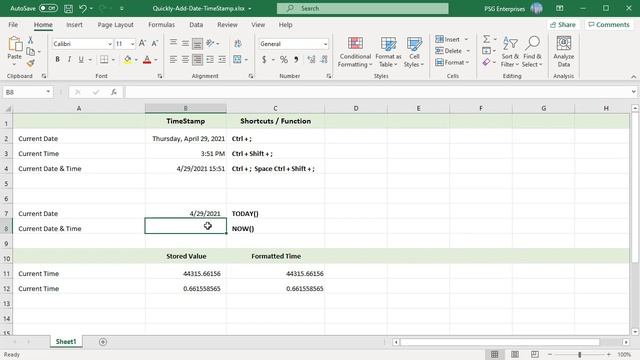Screen dimensions: 640x360
Task: Click the AutoSum sigma icon
Action: [486, 39]
